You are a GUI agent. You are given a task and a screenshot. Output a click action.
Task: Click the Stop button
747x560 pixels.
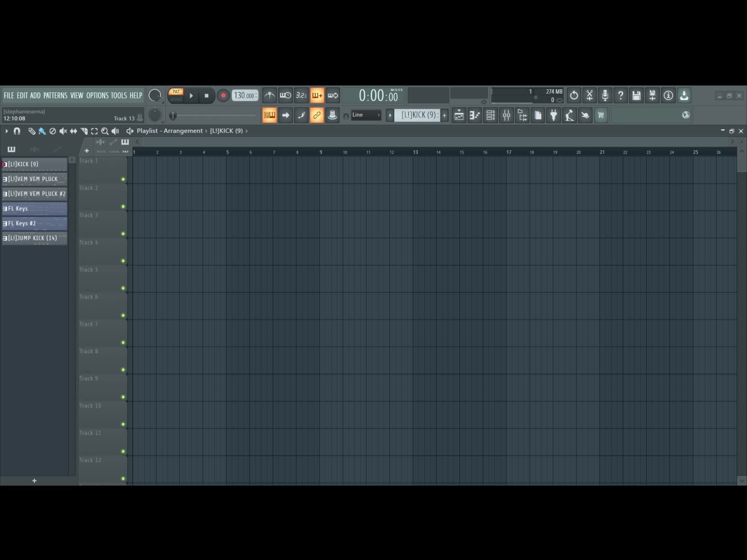[206, 96]
